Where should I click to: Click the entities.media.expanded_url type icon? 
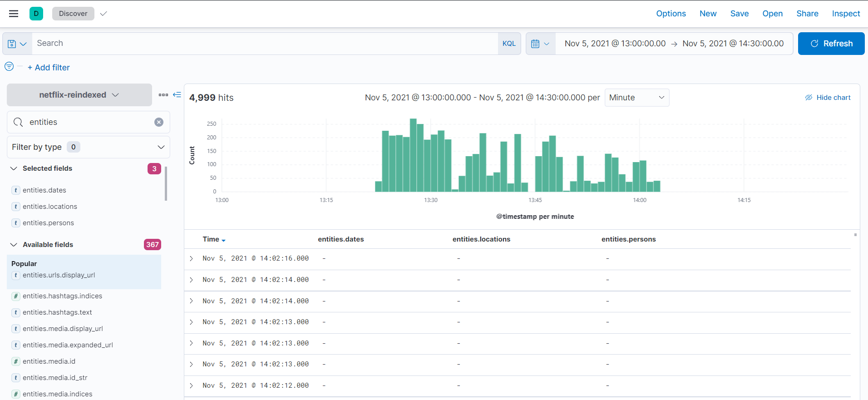click(16, 345)
